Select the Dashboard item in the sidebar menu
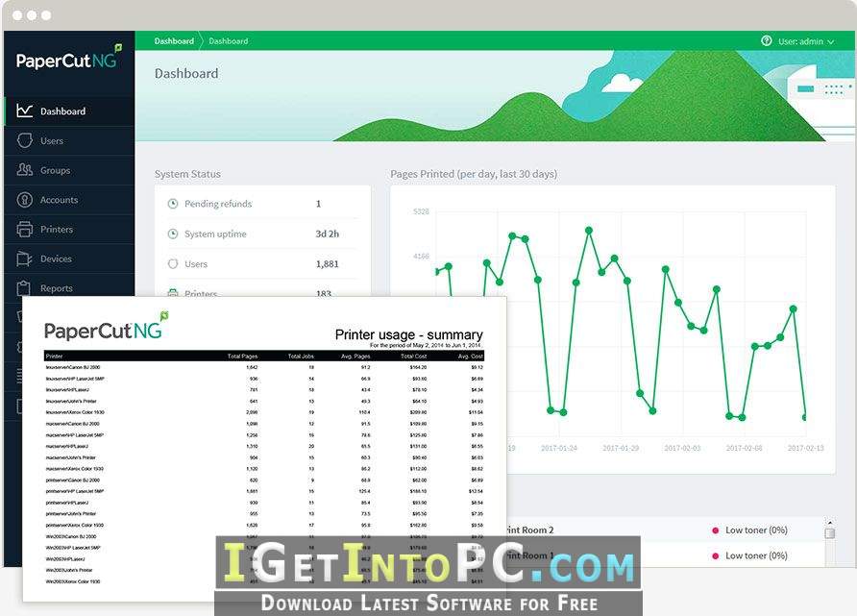Image resolution: width=857 pixels, height=616 pixels. [x=69, y=111]
